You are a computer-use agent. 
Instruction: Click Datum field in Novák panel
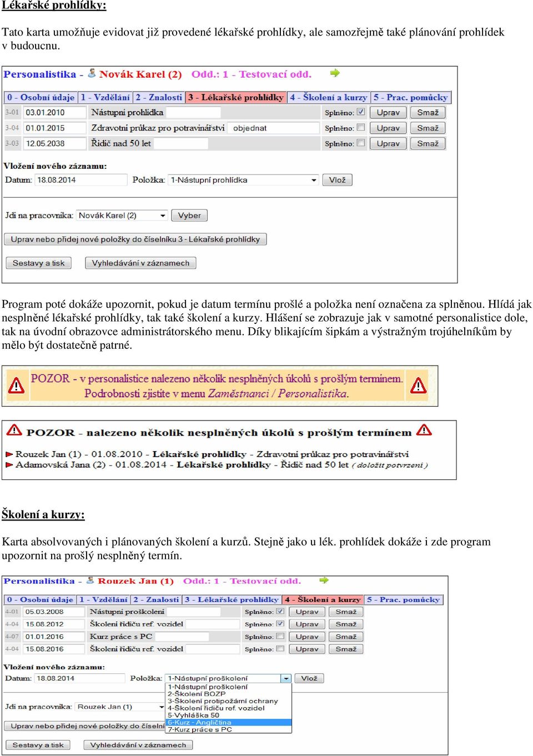(x=81, y=180)
